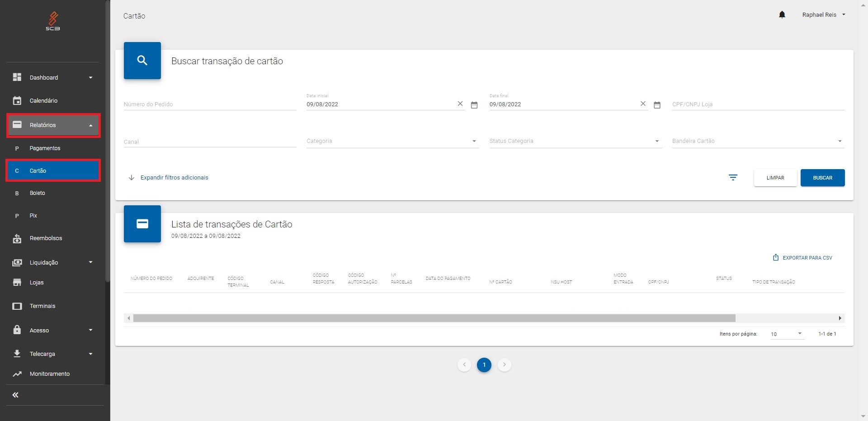Open the Data final calendar picker
Image resolution: width=868 pixels, height=421 pixels.
pyautogui.click(x=657, y=105)
